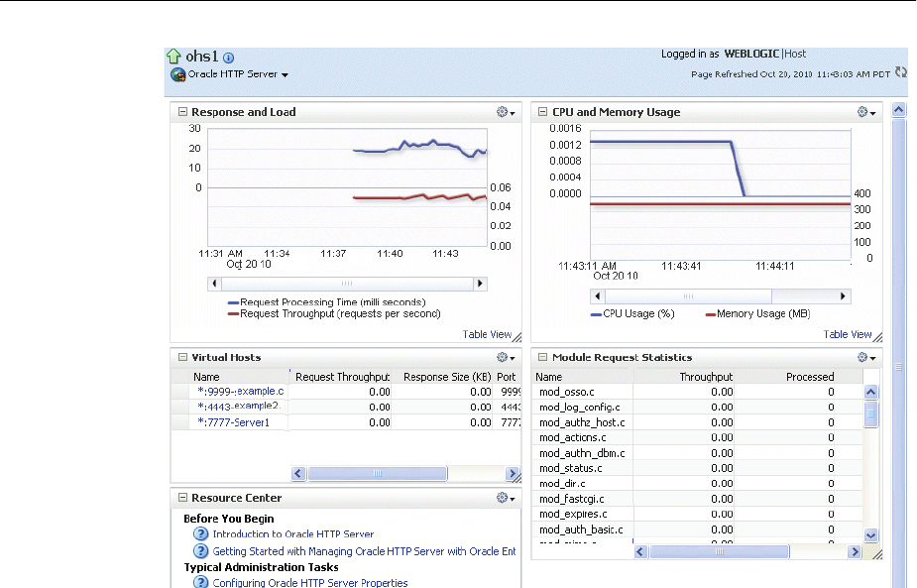This screenshot has height=588, width=917.
Task: Click the information icon next to ohs1
Action: click(228, 59)
